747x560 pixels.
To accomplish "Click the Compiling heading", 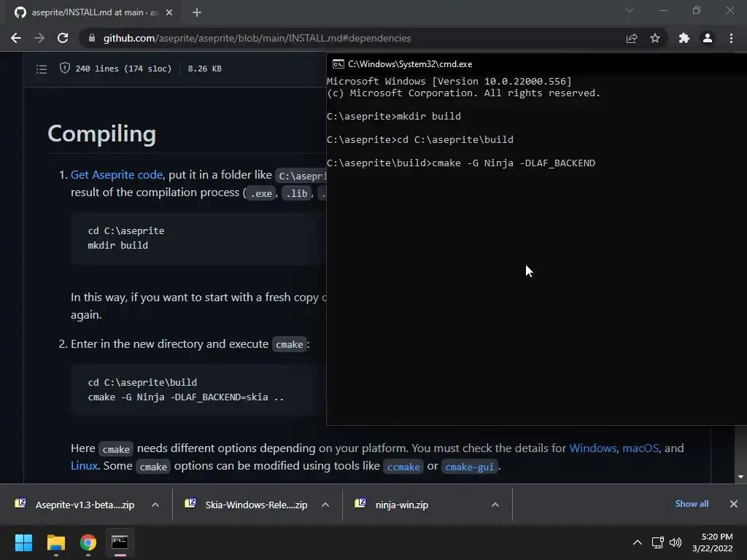I will 101,134.
